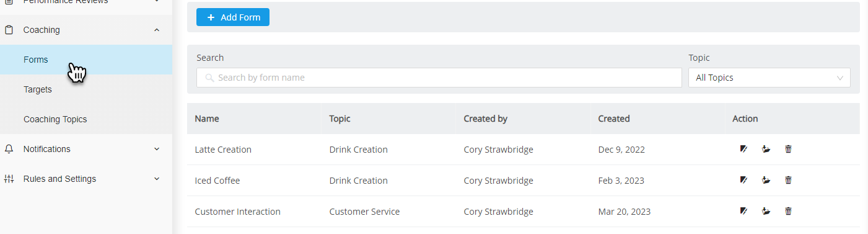Click the Notifications bell icon
The width and height of the screenshot is (868, 234).
pyautogui.click(x=9, y=149)
